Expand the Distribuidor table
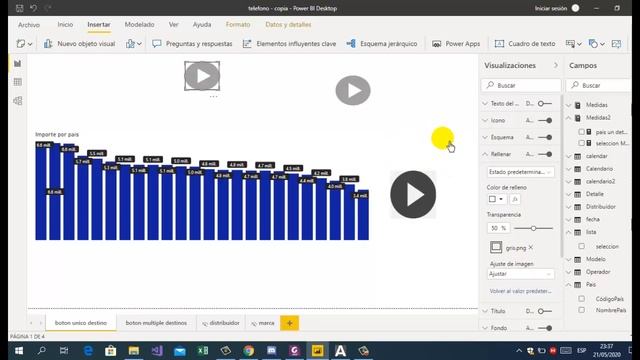640x360 pixels. pos(569,207)
